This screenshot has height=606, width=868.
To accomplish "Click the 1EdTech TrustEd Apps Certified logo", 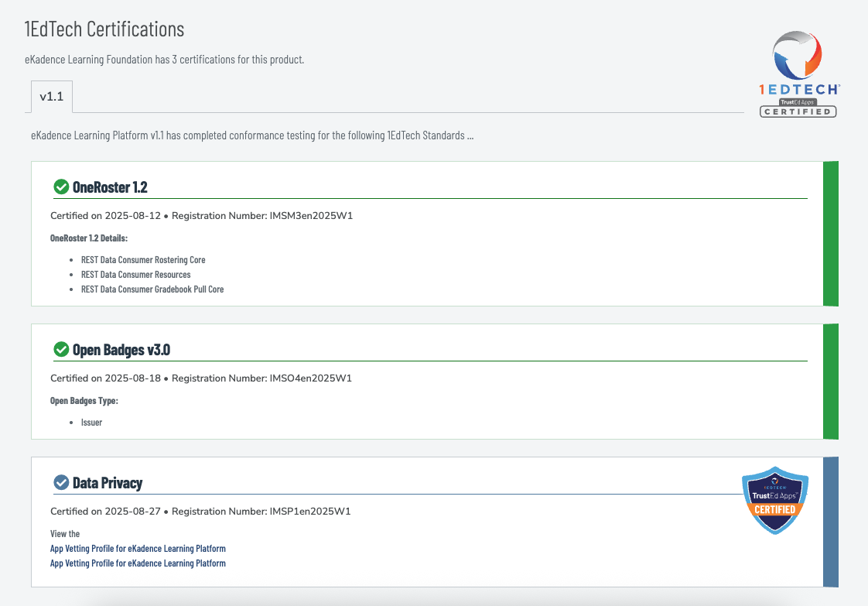I will (x=798, y=74).
